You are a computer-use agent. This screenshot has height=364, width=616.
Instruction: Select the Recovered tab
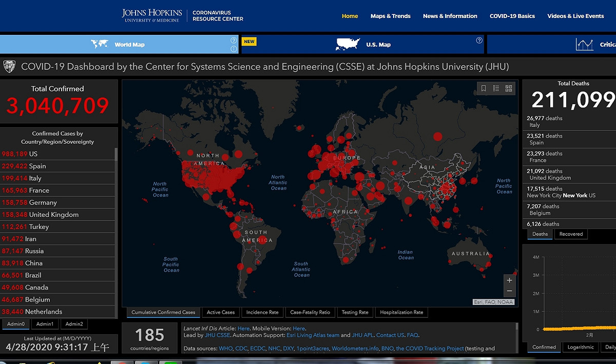tap(571, 234)
